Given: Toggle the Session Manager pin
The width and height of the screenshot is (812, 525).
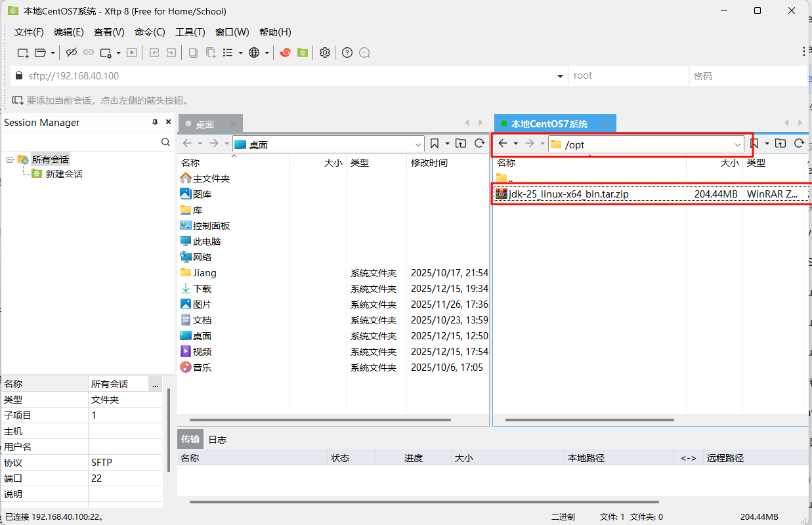Looking at the screenshot, I should pyautogui.click(x=156, y=122).
